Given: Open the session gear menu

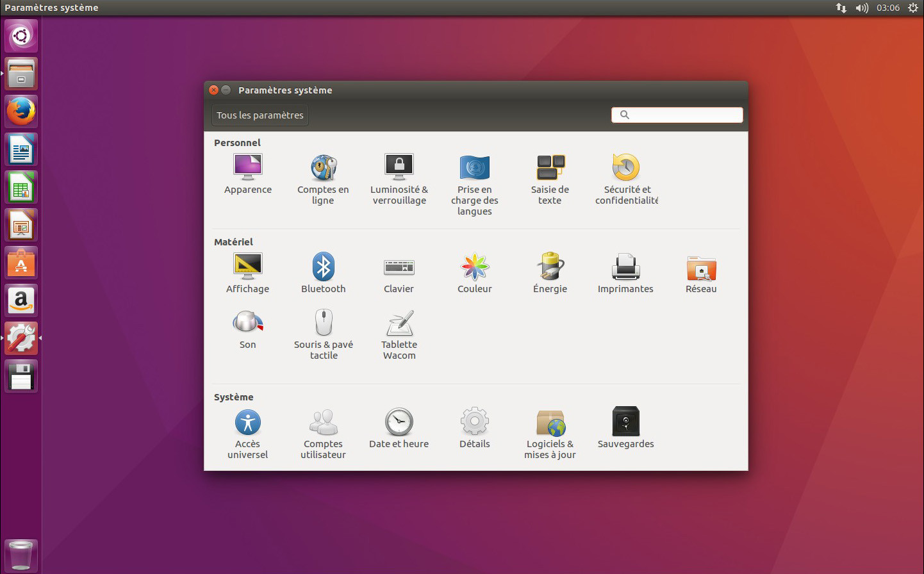Looking at the screenshot, I should tap(913, 8).
